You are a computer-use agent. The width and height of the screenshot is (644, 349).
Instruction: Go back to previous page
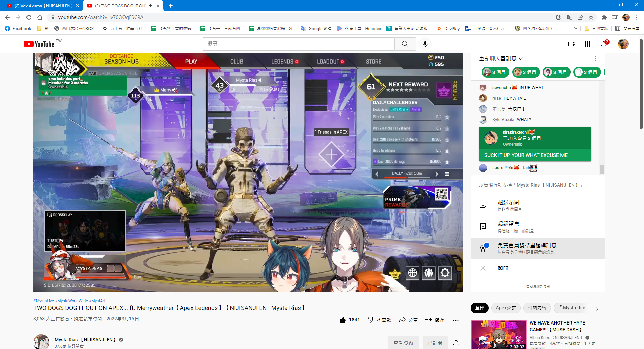point(7,17)
